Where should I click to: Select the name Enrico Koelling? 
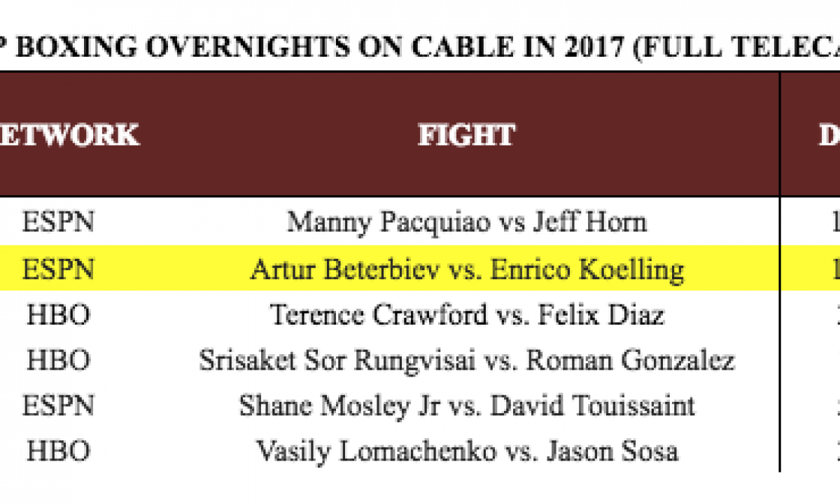pyautogui.click(x=585, y=270)
